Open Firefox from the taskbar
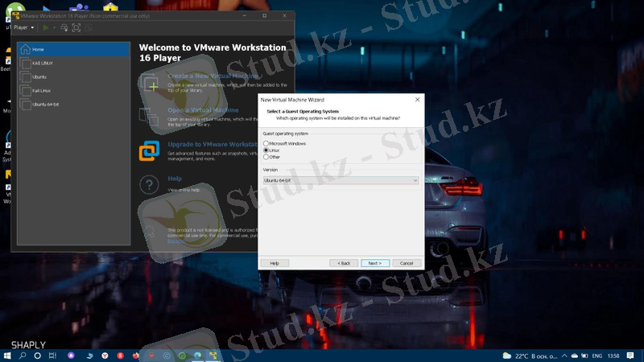This screenshot has height=362, width=644. tap(135, 356)
